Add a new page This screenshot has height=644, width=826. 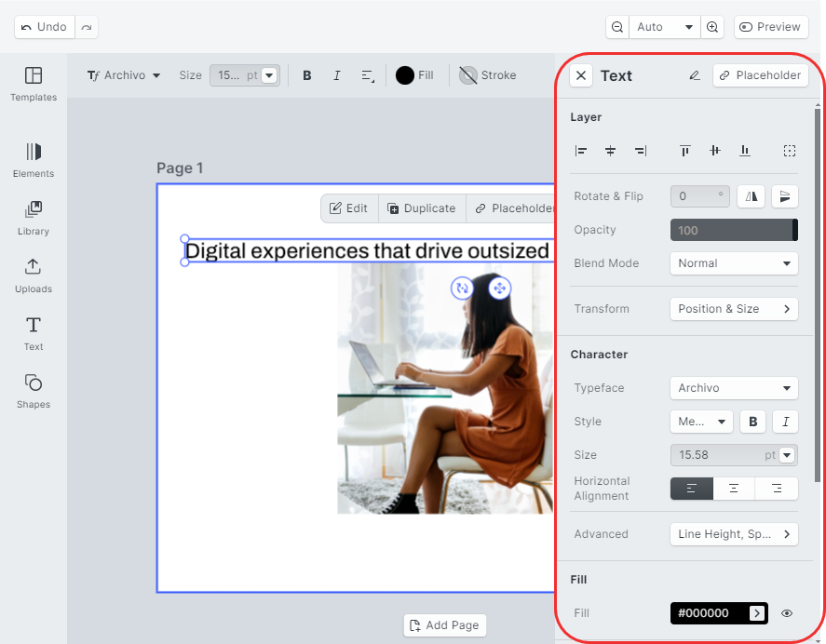point(444,625)
